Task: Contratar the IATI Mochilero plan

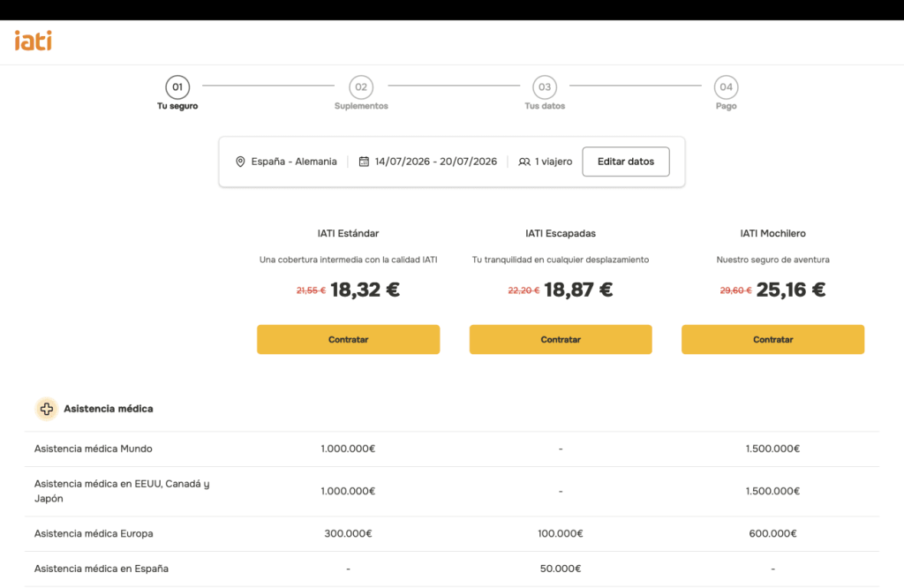Action: 772,340
